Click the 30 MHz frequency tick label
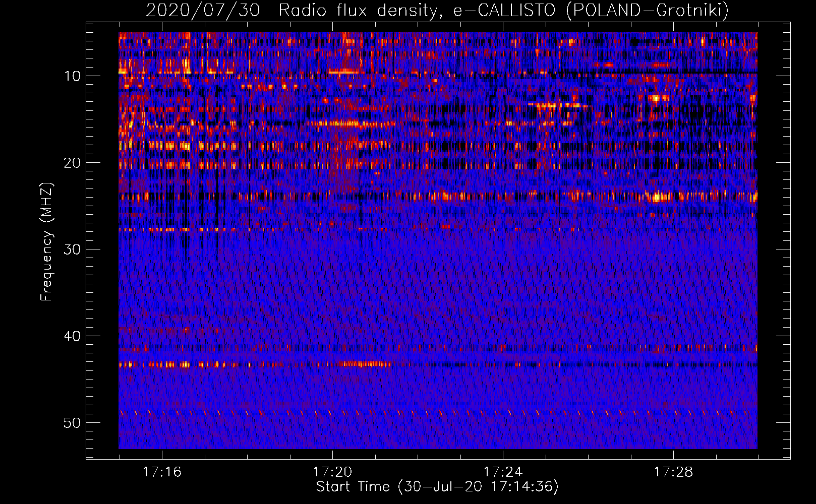Viewport: 816px width, 504px height. [73, 249]
